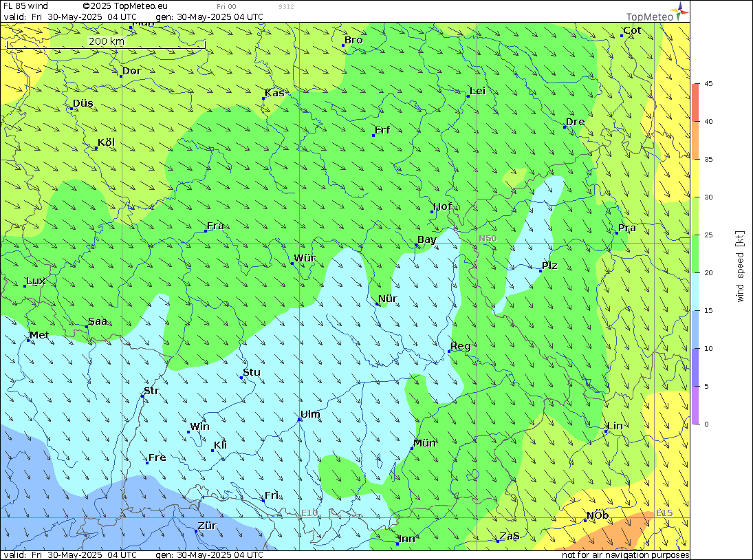This screenshot has width=753, height=560.
Task: Click the 30 kt legend value
Action: point(708,197)
